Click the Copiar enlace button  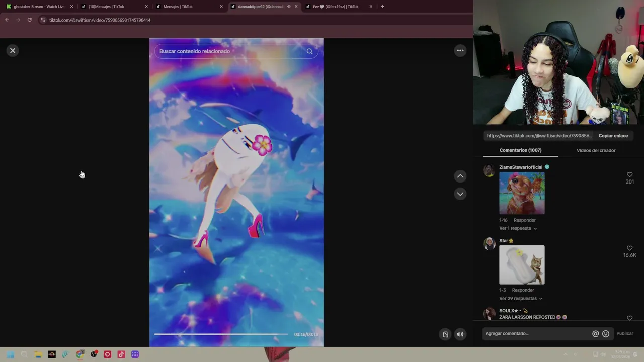click(x=613, y=136)
